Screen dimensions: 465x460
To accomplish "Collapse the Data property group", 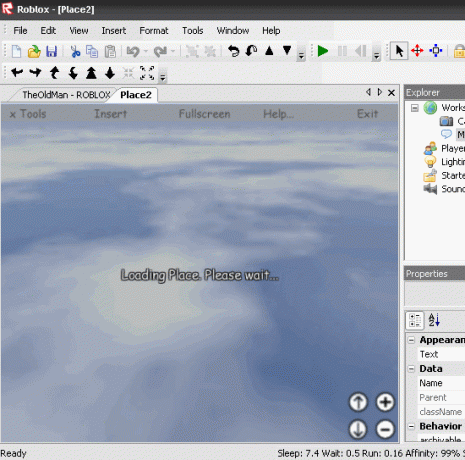I will click(412, 369).
